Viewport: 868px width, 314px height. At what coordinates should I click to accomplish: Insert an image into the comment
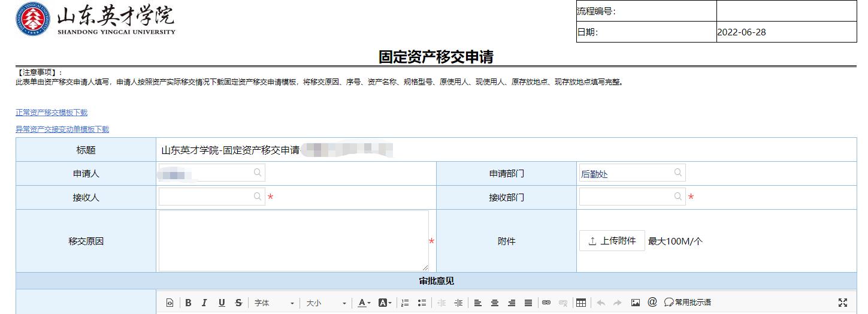click(636, 303)
